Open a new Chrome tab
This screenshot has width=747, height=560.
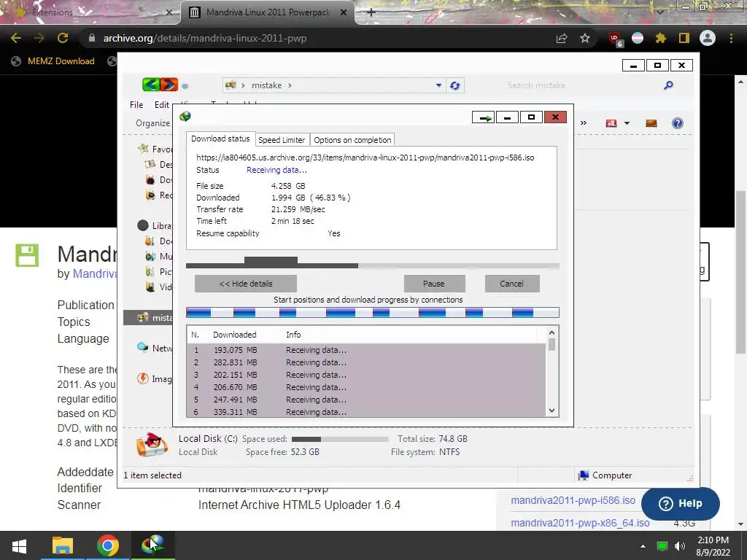(x=371, y=12)
